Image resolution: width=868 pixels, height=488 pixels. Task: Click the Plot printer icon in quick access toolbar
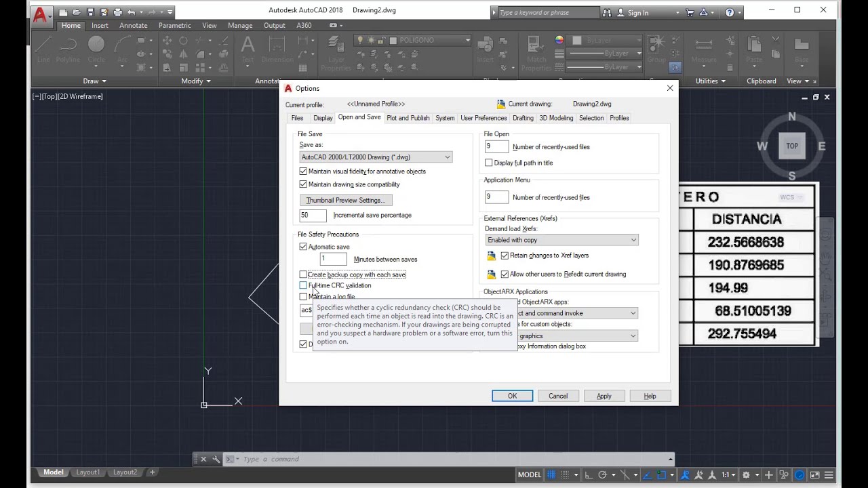[118, 12]
